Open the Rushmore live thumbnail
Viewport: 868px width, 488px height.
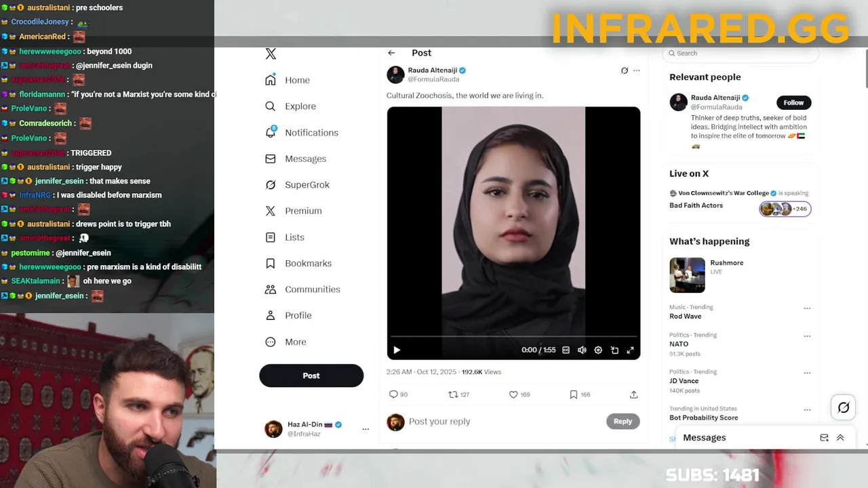pyautogui.click(x=687, y=274)
